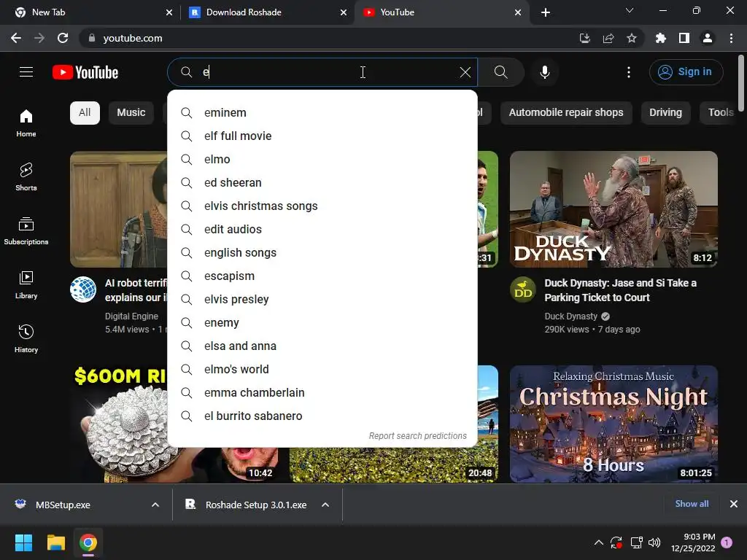The image size is (747, 560).
Task: Open the Duck Dynasty channel avatar
Action: coord(523,289)
